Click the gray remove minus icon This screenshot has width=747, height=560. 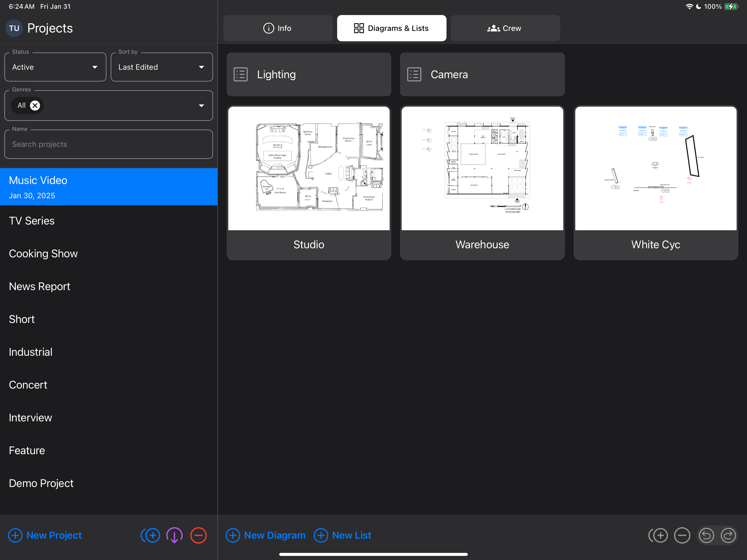pos(682,535)
